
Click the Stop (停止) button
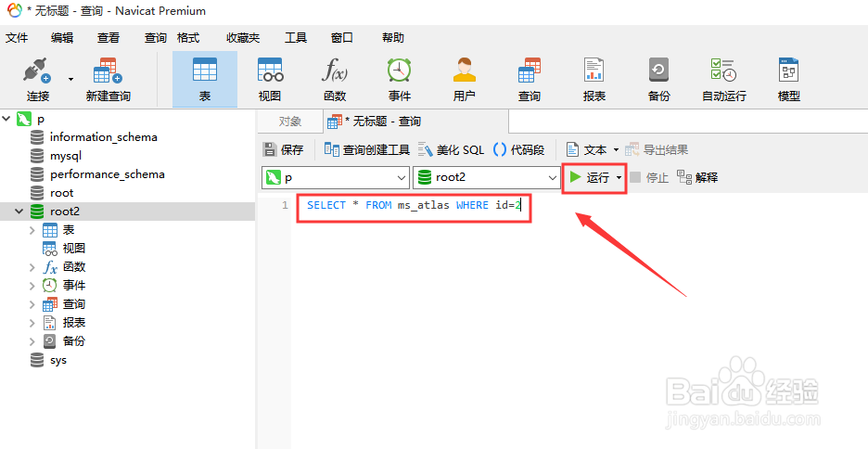[649, 178]
